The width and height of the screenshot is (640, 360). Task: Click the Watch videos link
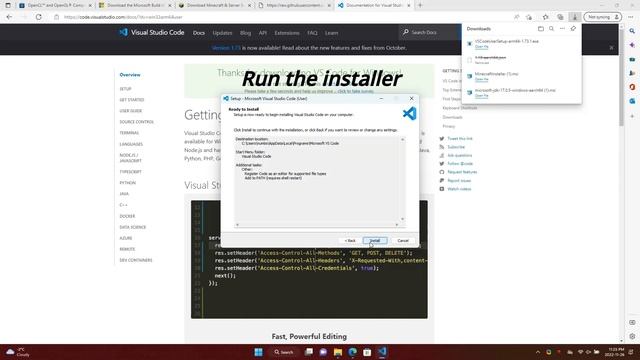pyautogui.click(x=459, y=189)
